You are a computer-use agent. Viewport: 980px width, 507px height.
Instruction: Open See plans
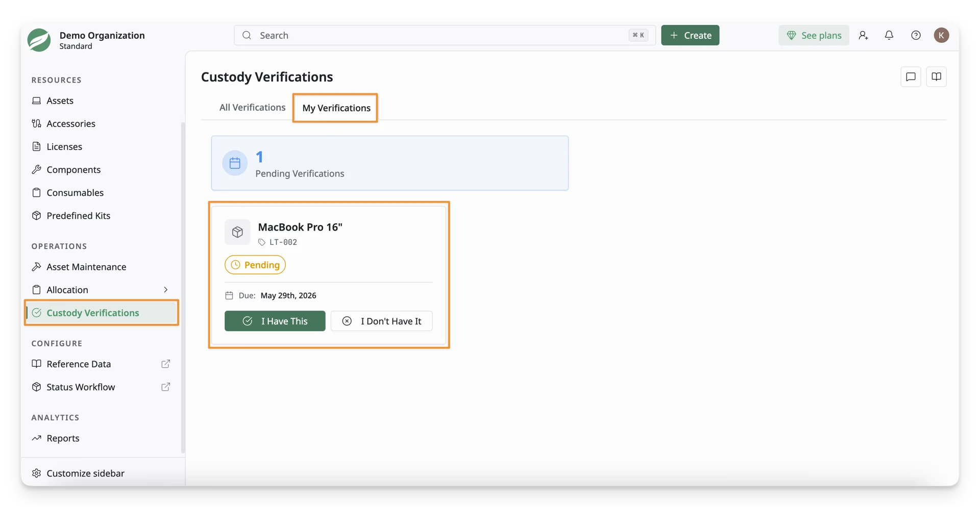tap(814, 35)
